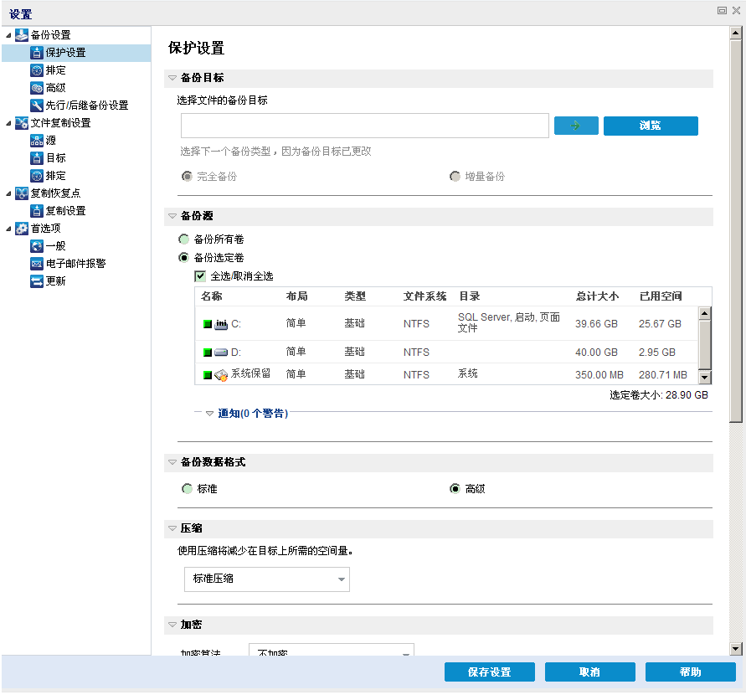Click the 保存设置 button
The width and height of the screenshot is (746, 700).
489,672
